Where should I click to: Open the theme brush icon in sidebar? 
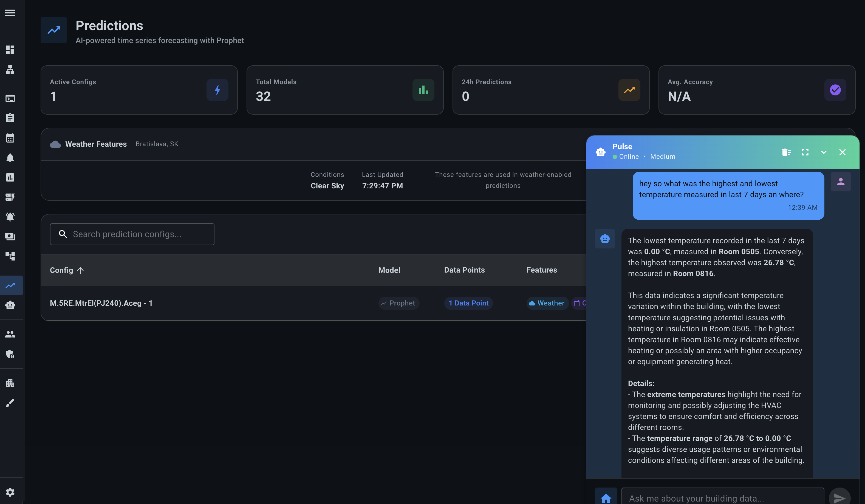(10, 403)
